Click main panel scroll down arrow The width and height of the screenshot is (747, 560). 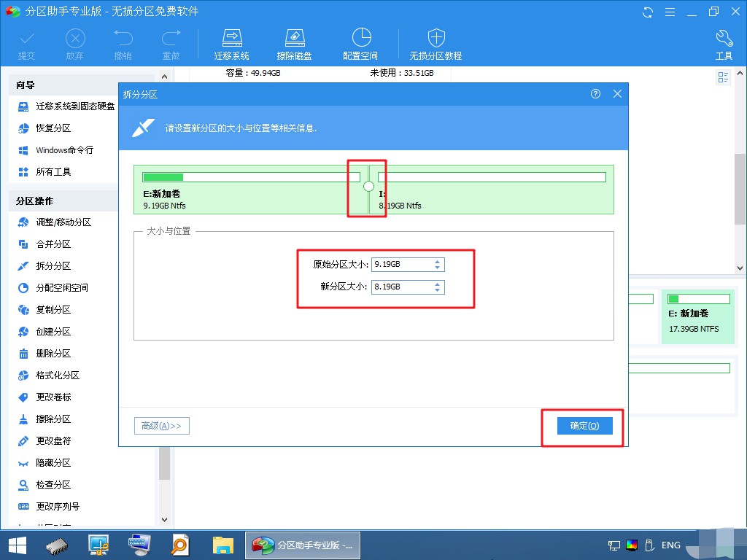pyautogui.click(x=740, y=268)
